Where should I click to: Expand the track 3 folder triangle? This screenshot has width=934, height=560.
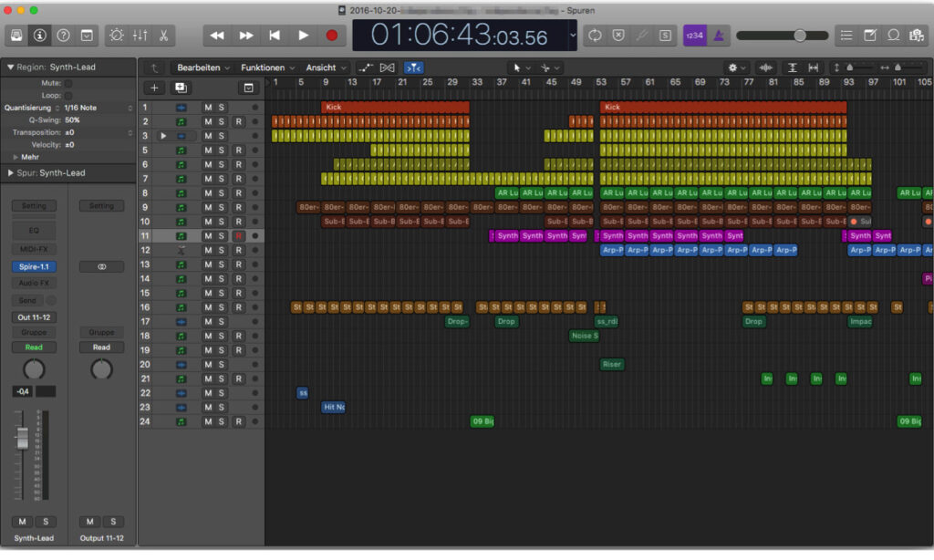click(x=163, y=136)
